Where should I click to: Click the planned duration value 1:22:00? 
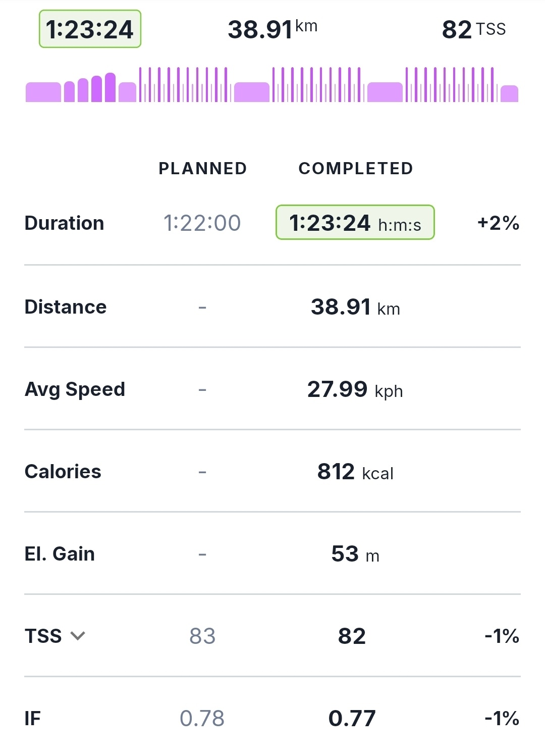click(x=202, y=223)
